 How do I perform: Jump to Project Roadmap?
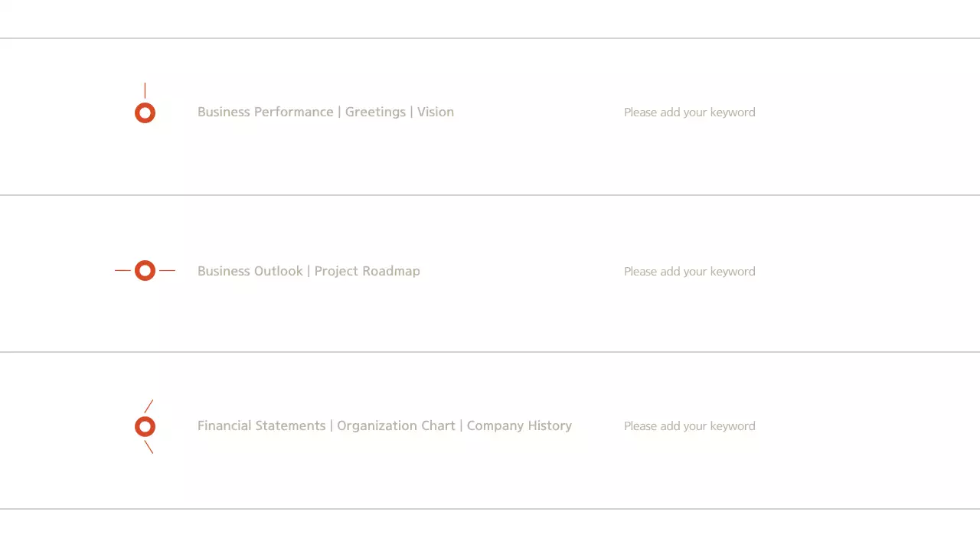[x=367, y=271]
